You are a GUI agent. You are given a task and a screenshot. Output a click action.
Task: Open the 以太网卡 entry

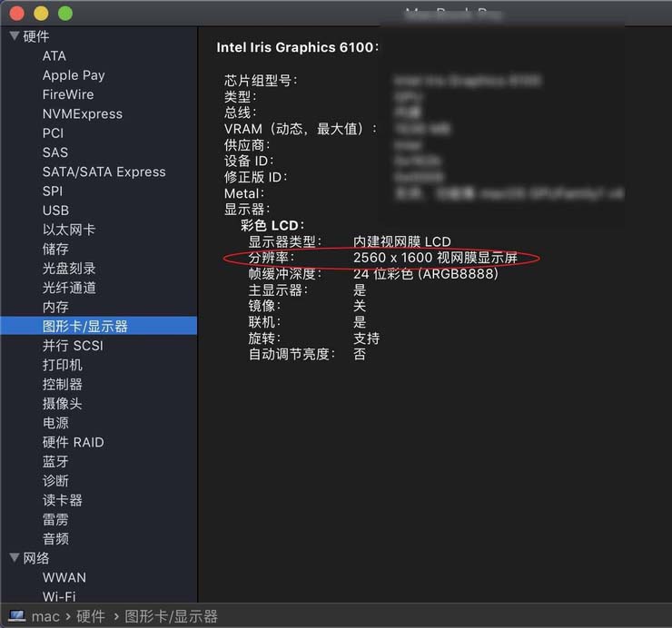coord(69,230)
